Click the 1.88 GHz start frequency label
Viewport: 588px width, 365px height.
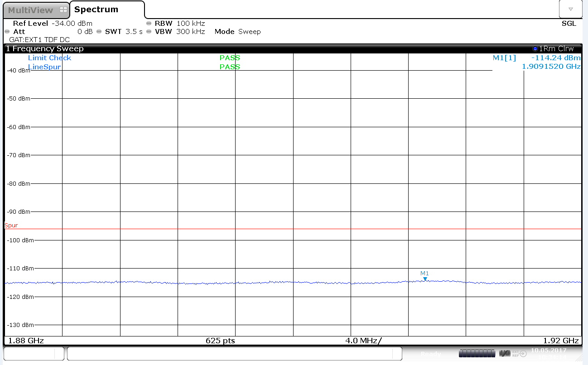coord(24,341)
